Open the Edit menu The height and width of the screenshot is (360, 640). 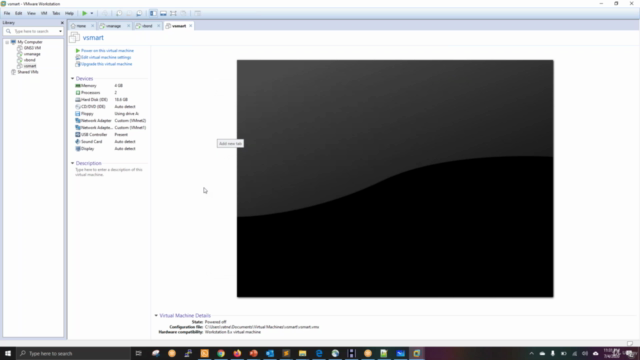coord(18,13)
